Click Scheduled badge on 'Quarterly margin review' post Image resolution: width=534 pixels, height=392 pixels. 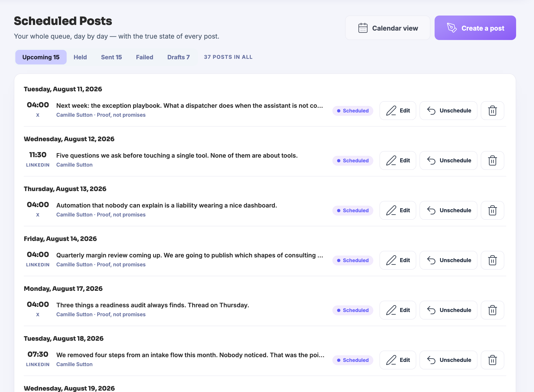click(x=353, y=260)
